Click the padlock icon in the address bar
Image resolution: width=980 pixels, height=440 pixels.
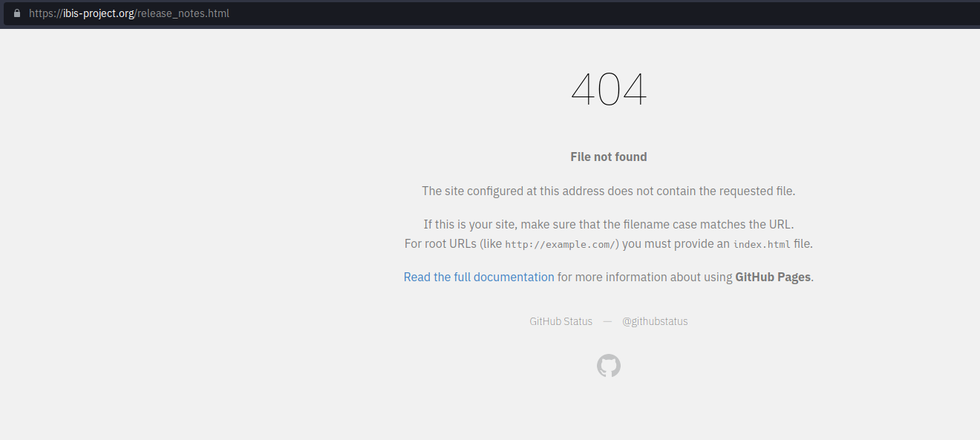point(17,13)
